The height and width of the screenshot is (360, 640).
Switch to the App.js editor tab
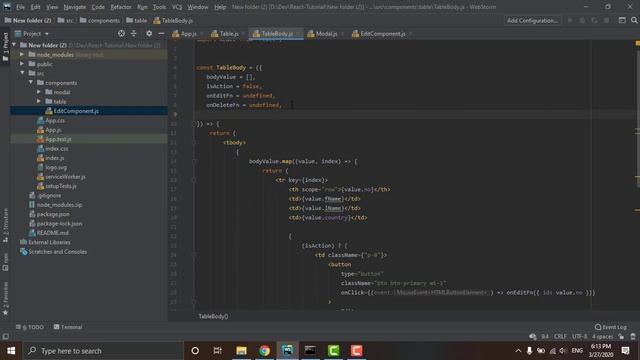click(185, 33)
